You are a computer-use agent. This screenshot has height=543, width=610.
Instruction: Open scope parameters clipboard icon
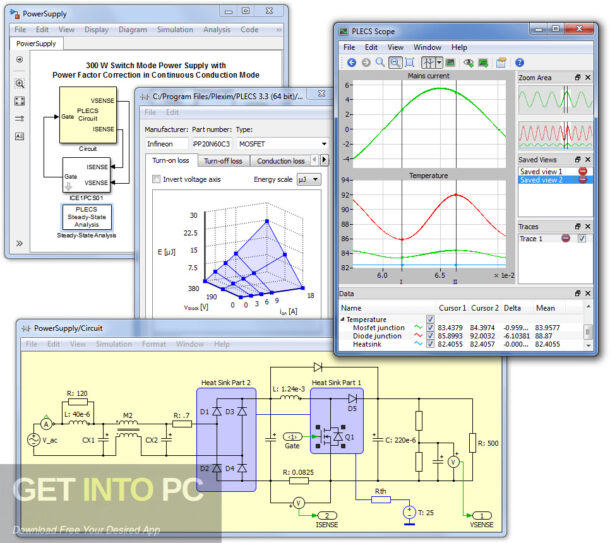tap(501, 63)
